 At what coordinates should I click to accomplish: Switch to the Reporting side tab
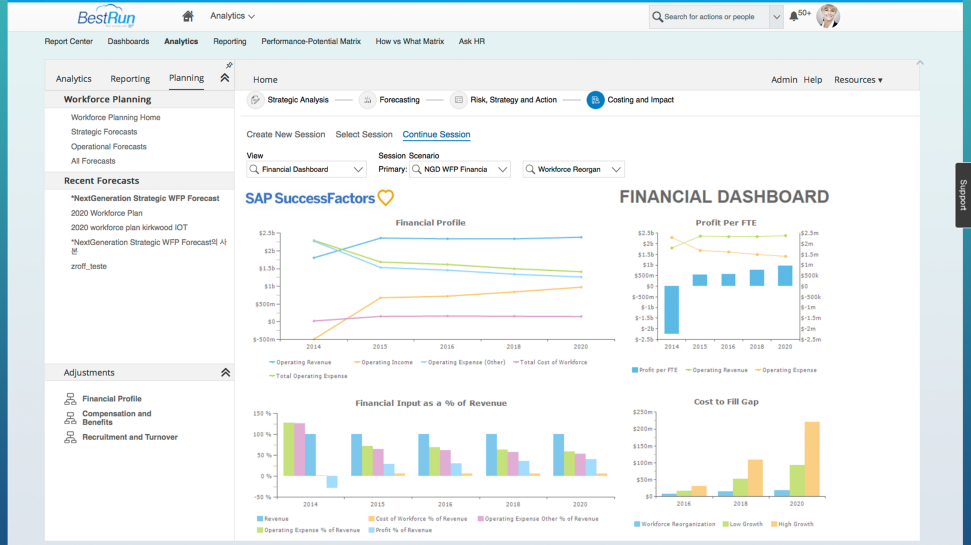tap(130, 79)
